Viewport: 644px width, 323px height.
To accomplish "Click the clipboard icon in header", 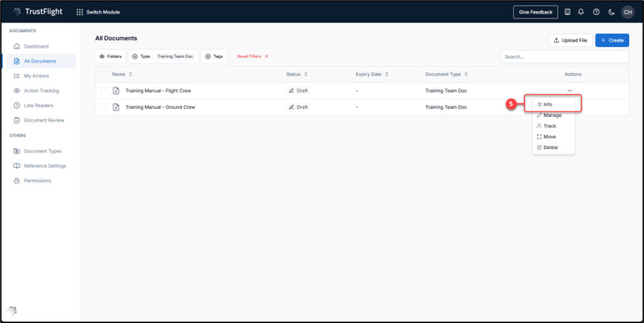I will tap(567, 12).
